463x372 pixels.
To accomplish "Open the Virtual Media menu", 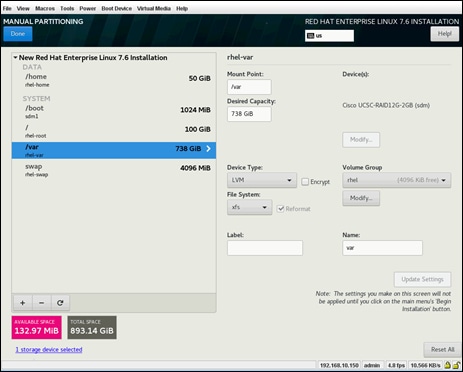I will pos(154,8).
